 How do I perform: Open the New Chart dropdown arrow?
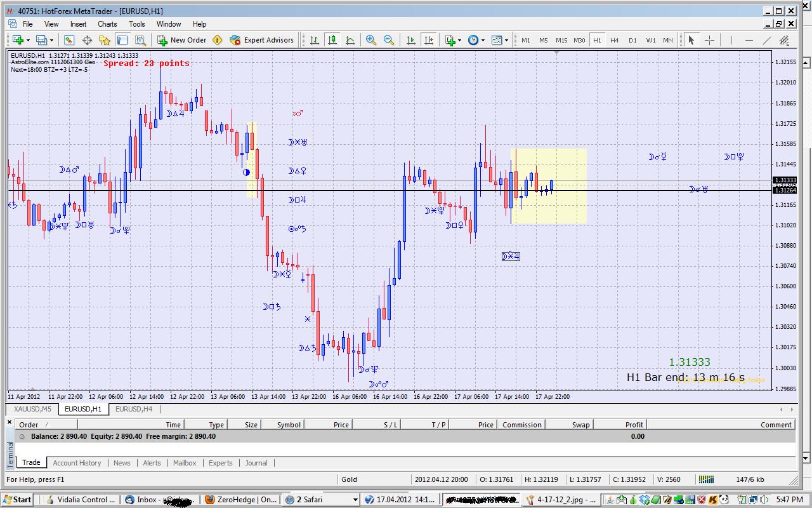tap(27, 40)
